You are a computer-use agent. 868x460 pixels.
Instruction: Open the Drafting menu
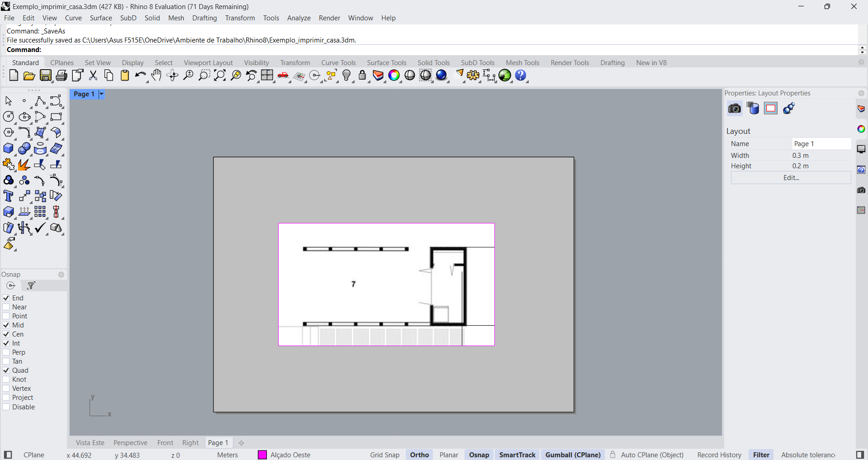pos(204,18)
